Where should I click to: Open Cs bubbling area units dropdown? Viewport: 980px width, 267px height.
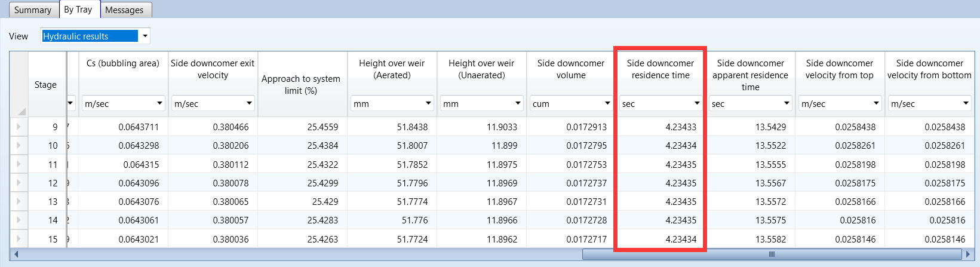point(159,103)
